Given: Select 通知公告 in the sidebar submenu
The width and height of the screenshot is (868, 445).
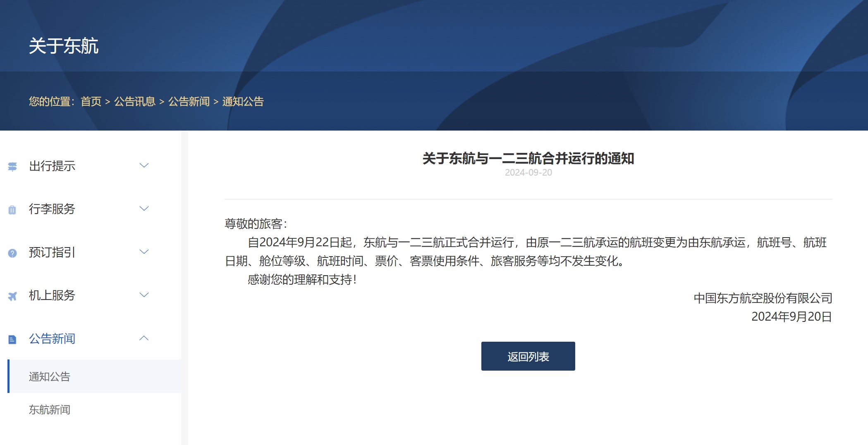Looking at the screenshot, I should point(94,376).
